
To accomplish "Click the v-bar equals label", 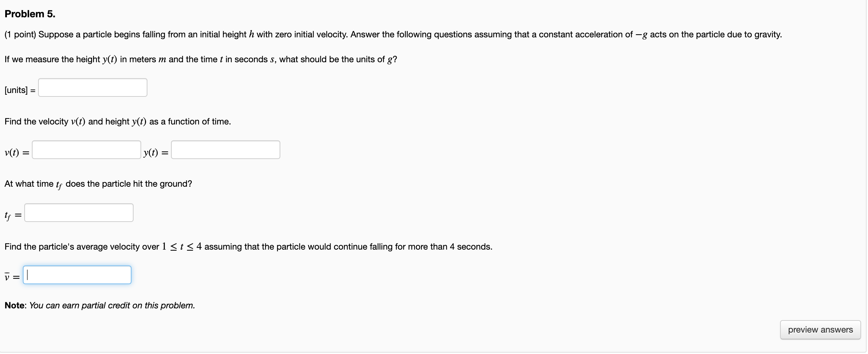I will point(12,277).
